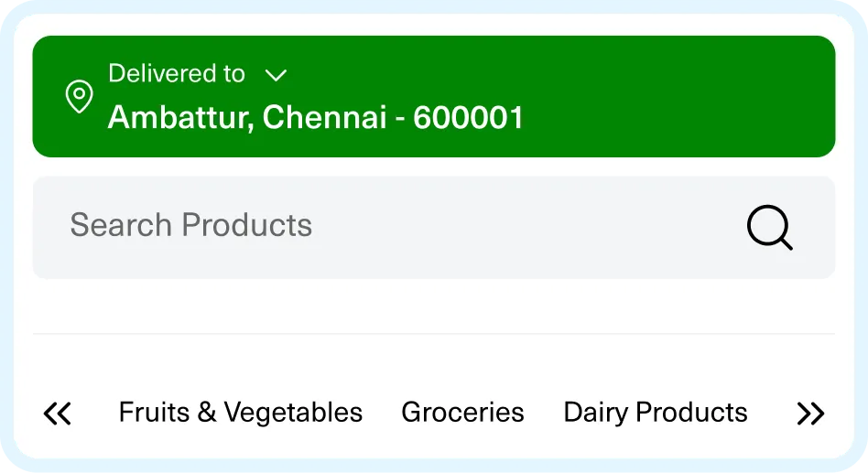This screenshot has width=868, height=473.
Task: Click the word Dairy in categories
Action: (x=593, y=413)
